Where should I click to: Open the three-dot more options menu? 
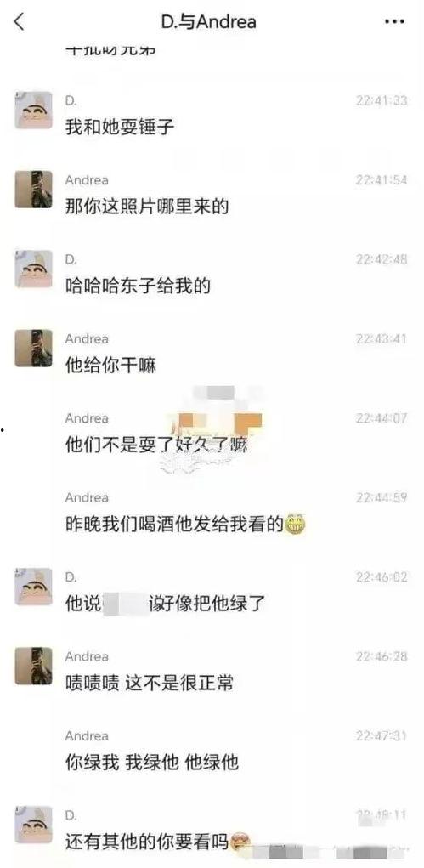click(x=394, y=21)
